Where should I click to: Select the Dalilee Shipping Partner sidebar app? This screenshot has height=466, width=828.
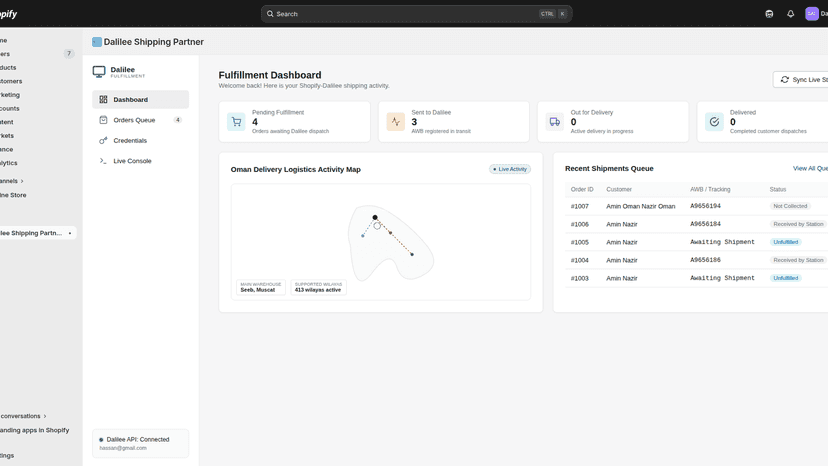[x=37, y=233]
